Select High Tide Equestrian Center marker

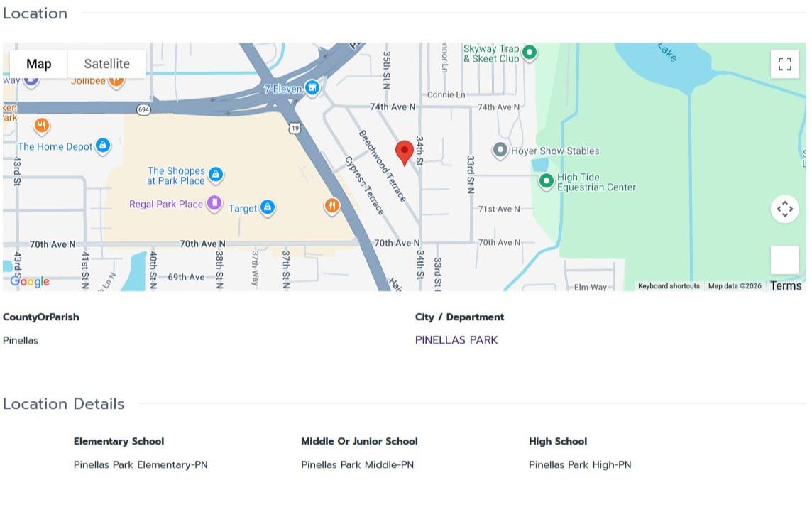click(546, 181)
